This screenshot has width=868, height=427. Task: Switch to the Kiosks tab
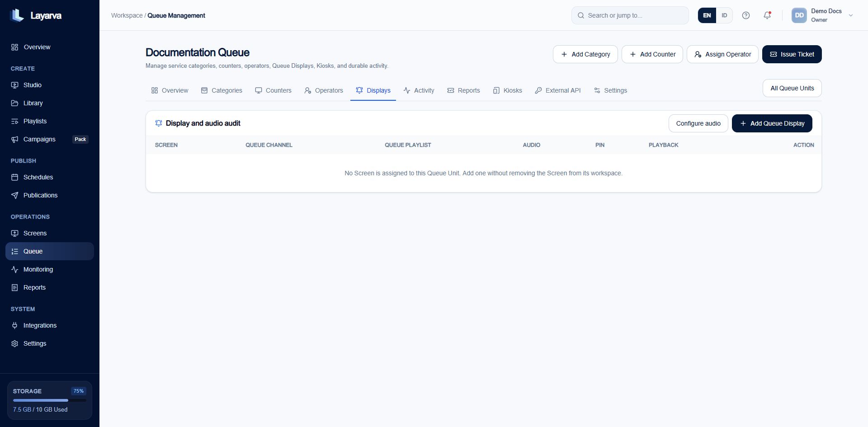point(507,90)
